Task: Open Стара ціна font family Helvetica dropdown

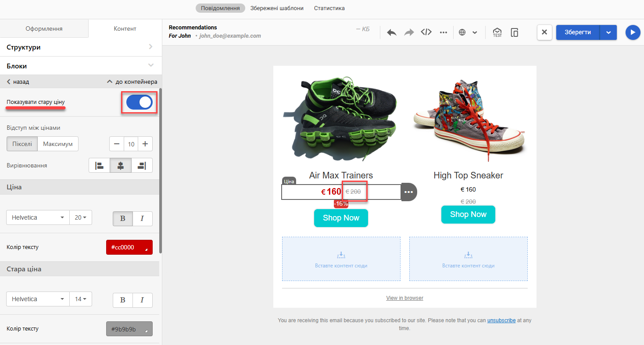Action: pos(38,299)
